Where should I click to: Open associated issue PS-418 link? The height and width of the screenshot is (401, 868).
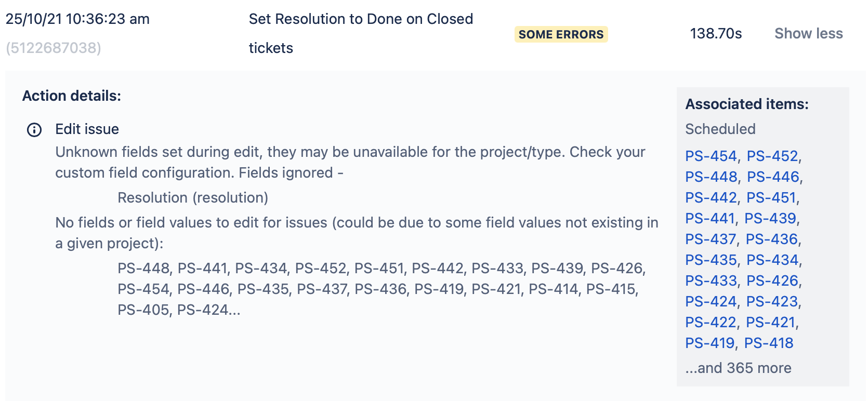[769, 343]
